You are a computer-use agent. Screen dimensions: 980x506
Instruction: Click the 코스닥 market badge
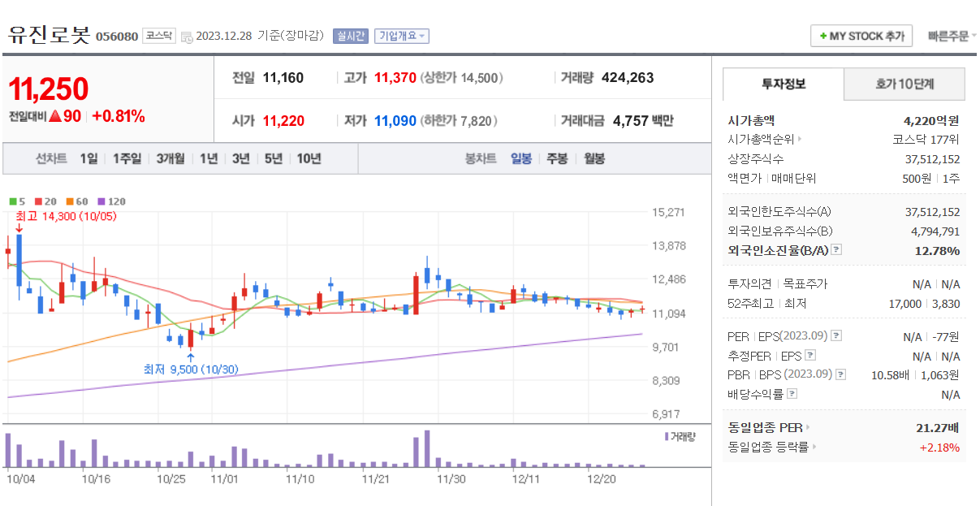[x=158, y=36]
